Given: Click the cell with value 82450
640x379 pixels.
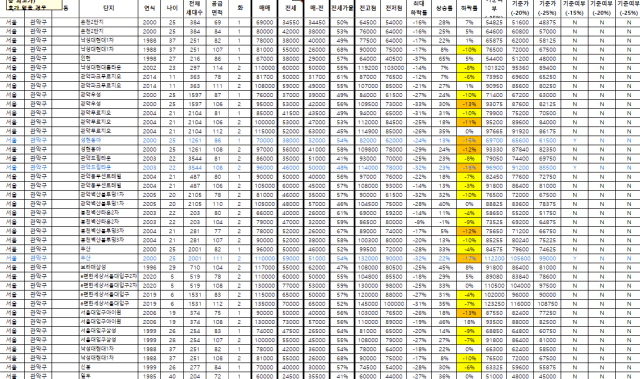Looking at the screenshot, I should point(494,177).
